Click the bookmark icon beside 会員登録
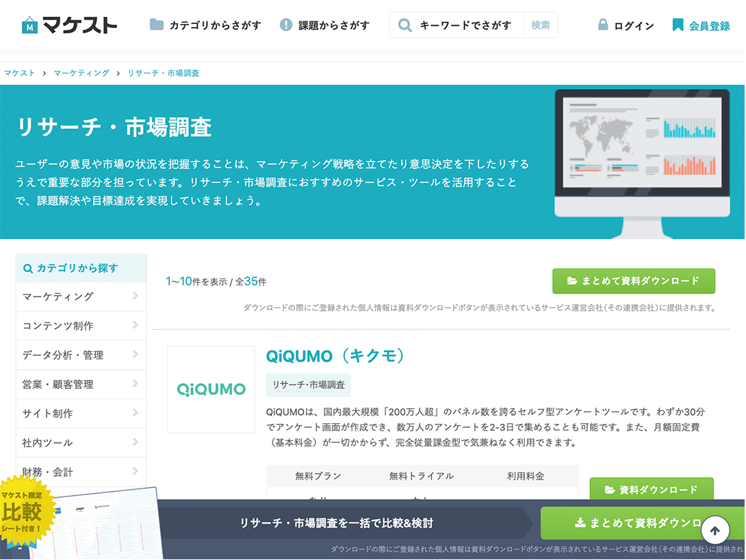Screen dimensions: 746x560 (x=678, y=25)
